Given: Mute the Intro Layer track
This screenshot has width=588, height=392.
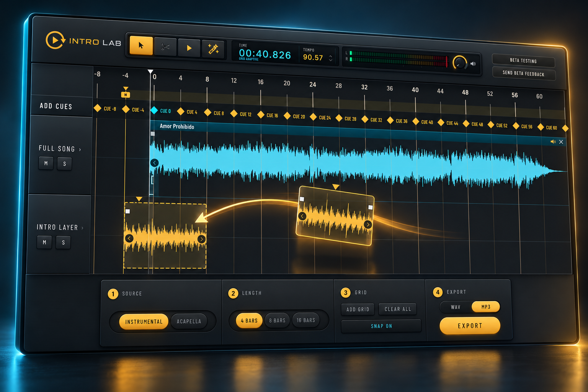Looking at the screenshot, I should coord(44,242).
